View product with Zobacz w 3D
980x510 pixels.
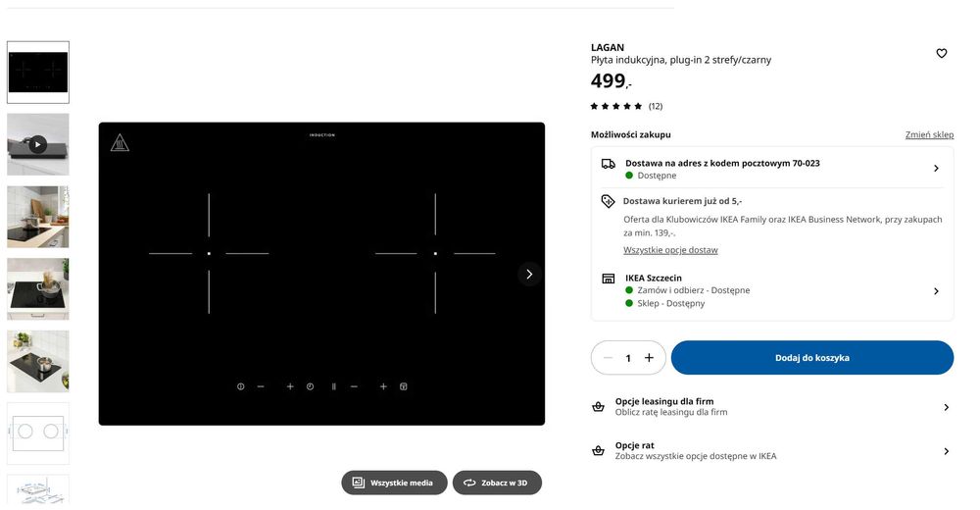tap(497, 483)
